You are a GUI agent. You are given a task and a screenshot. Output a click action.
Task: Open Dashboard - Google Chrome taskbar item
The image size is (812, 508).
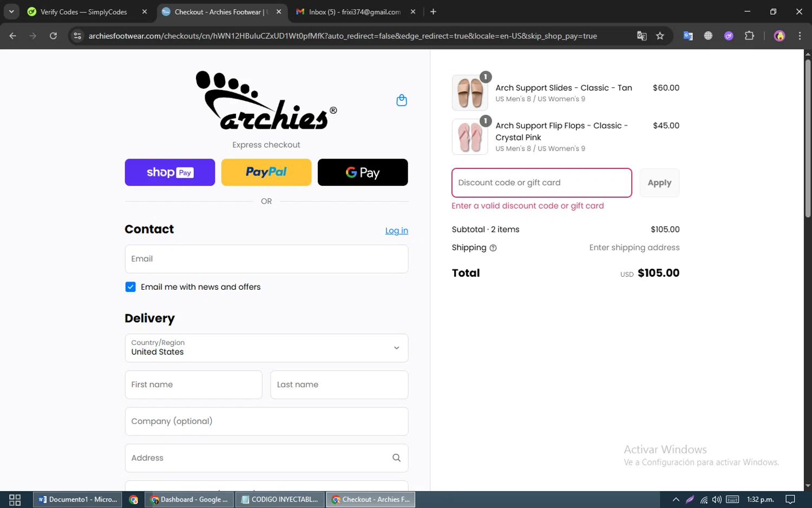pos(189,499)
